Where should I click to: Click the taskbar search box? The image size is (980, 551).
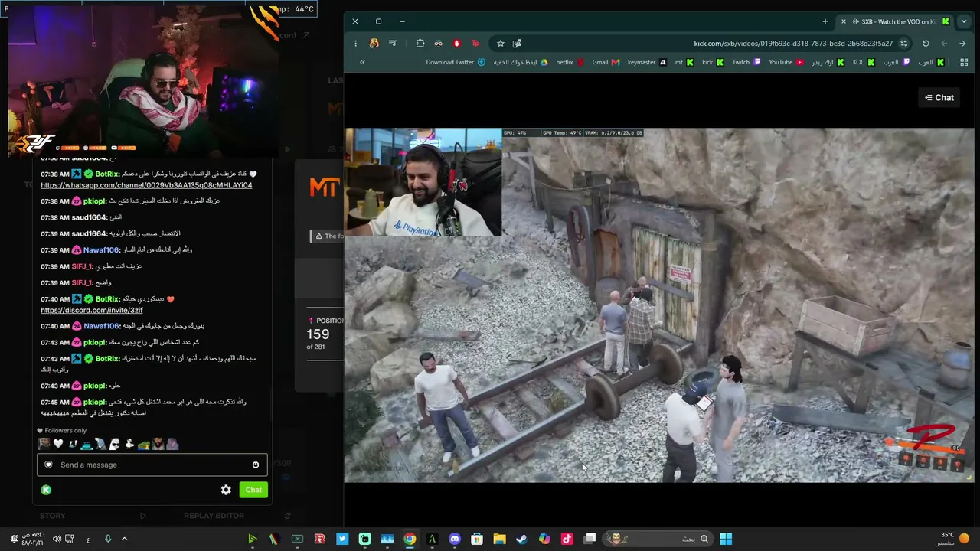658,539
